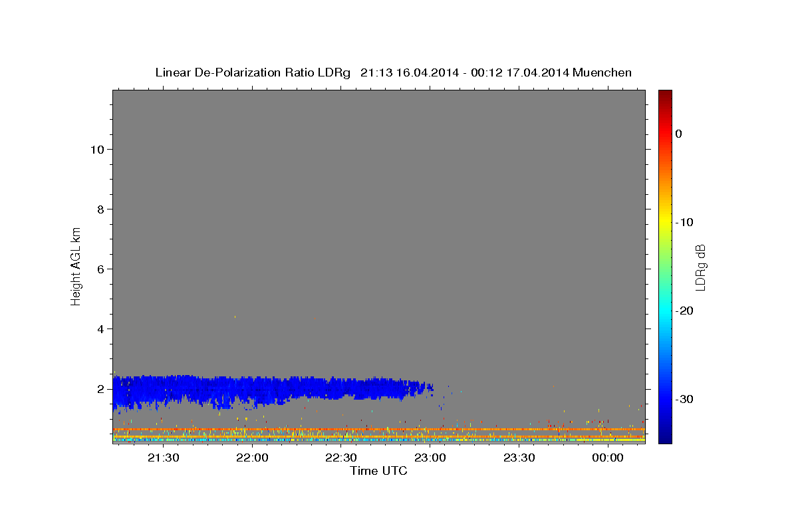Click the cyan colorbar region at -20
The image size is (798, 532).
pos(665,311)
